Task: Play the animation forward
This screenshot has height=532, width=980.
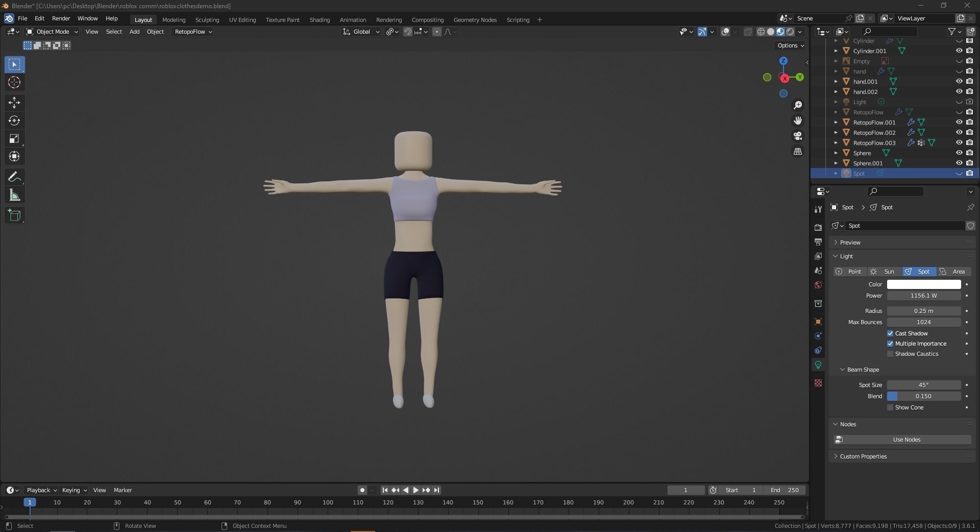Action: point(416,490)
